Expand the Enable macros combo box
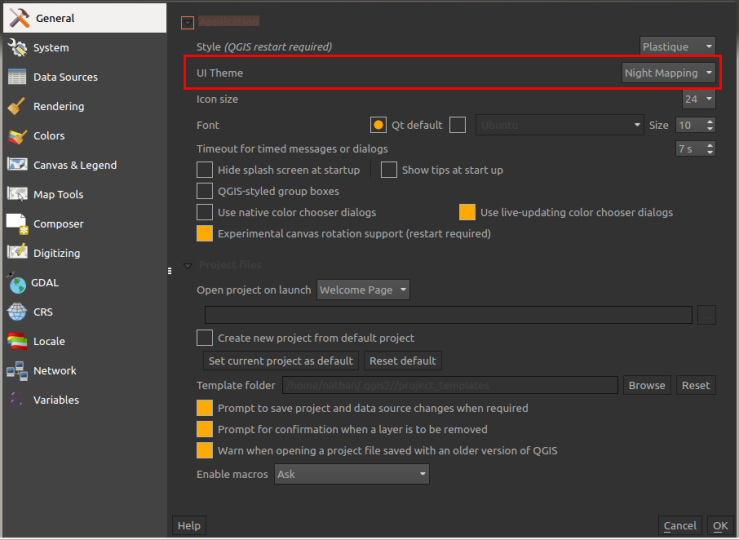Image resolution: width=739 pixels, height=540 pixels. [x=351, y=474]
